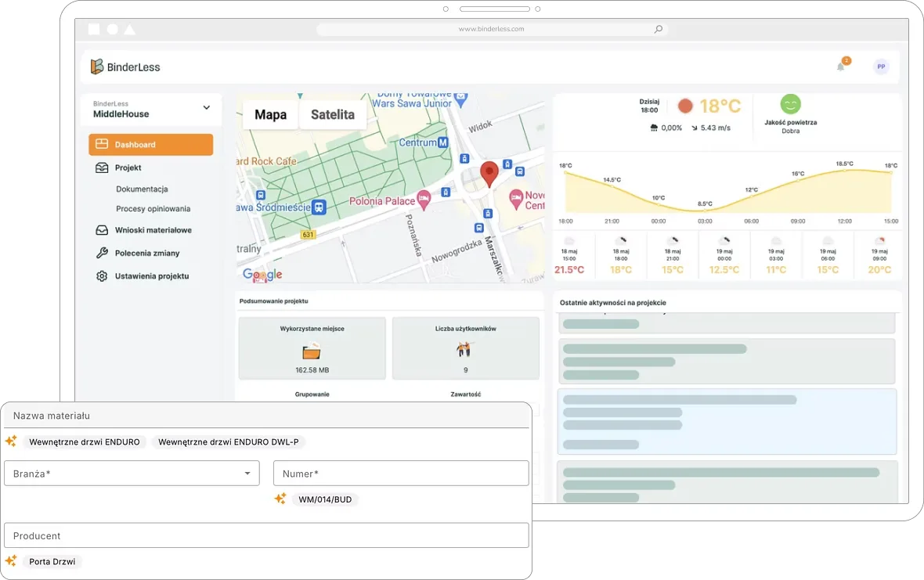Expand the MiddleHouse project selector

click(x=207, y=108)
